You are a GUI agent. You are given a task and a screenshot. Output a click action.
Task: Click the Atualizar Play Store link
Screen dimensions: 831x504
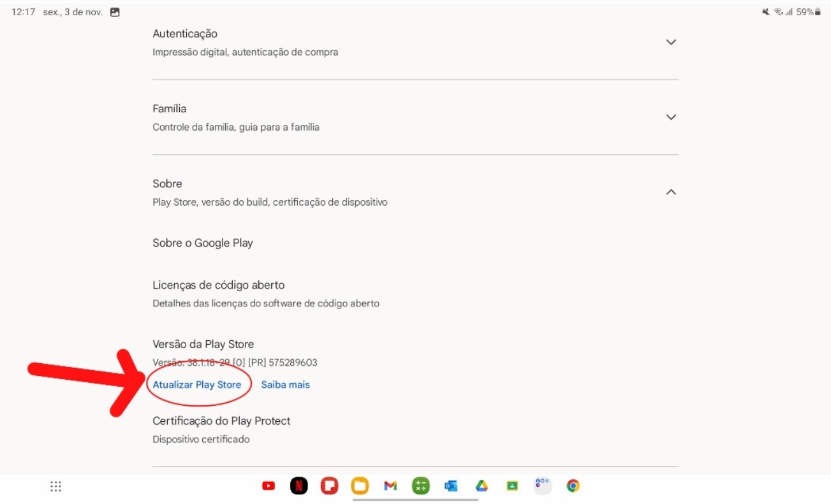tap(197, 385)
